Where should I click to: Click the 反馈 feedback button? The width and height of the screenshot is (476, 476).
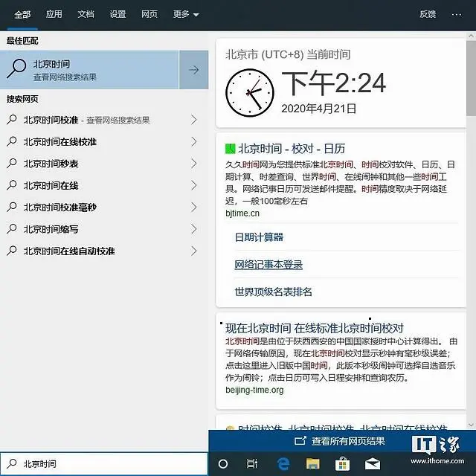428,14
